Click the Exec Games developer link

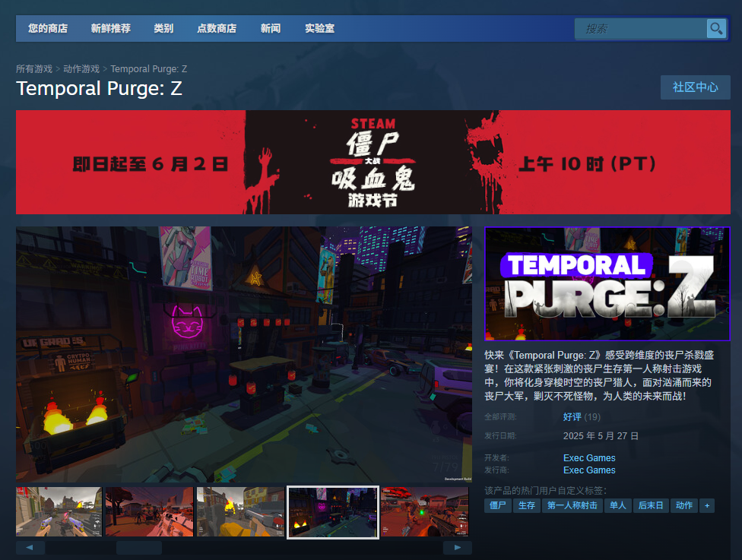click(x=589, y=457)
